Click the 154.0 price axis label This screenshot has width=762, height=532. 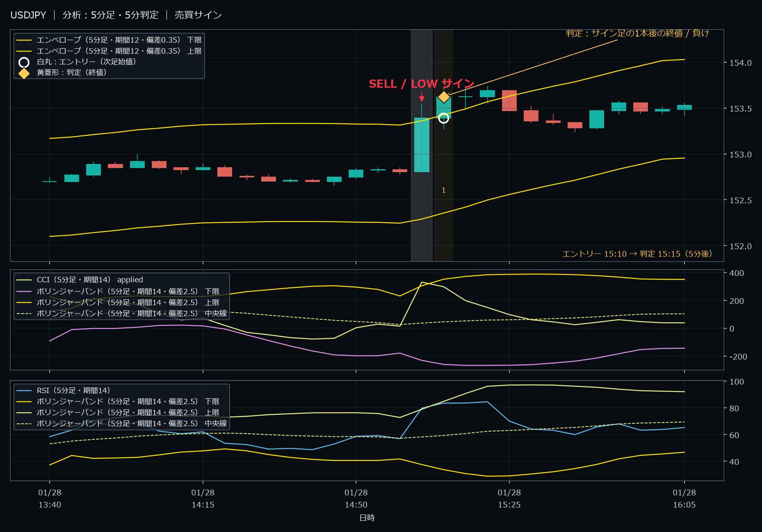pyautogui.click(x=741, y=63)
